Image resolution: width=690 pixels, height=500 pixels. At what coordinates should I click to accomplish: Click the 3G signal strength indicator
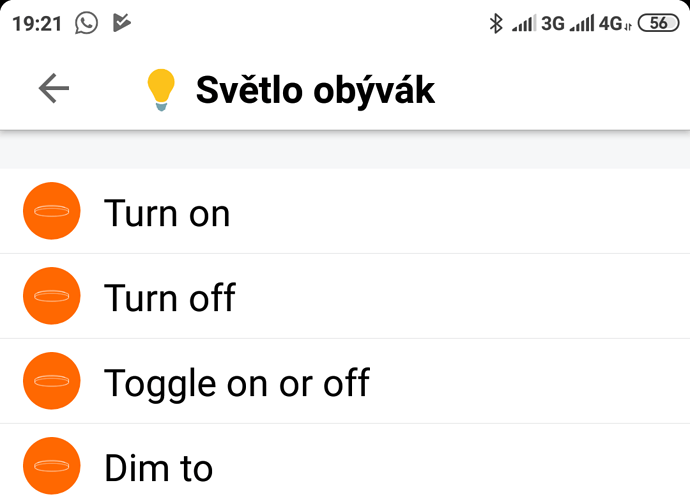pos(539,22)
